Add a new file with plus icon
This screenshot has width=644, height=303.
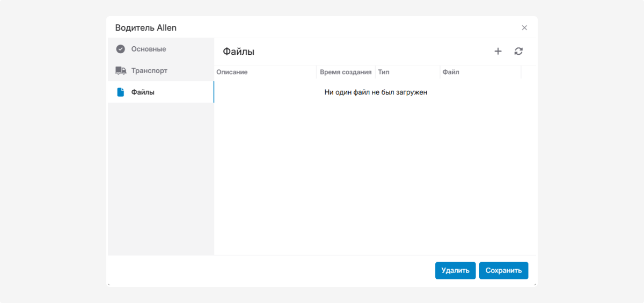[x=498, y=52]
